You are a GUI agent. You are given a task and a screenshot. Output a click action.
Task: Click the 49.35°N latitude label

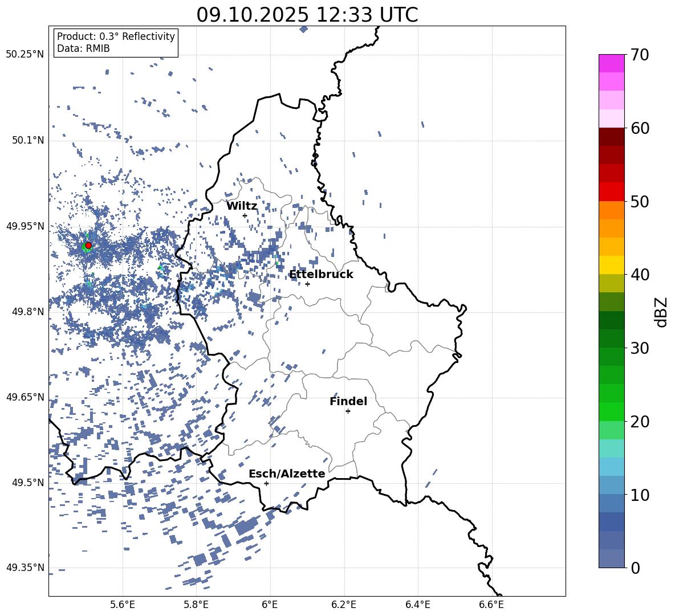coord(25,568)
